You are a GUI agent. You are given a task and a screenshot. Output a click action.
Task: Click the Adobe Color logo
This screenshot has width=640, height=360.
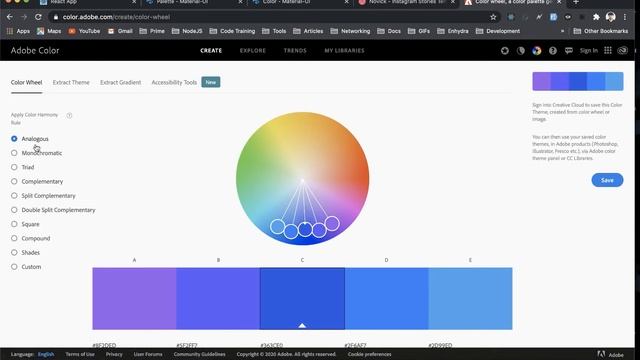35,51
